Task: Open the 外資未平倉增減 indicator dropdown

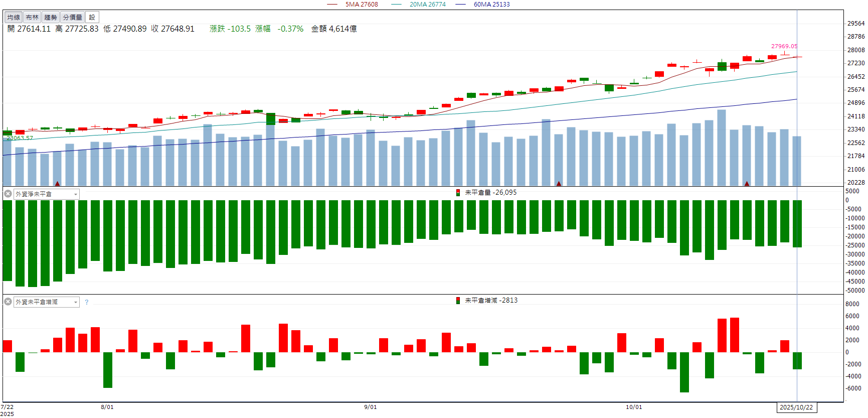Action: coord(76,302)
